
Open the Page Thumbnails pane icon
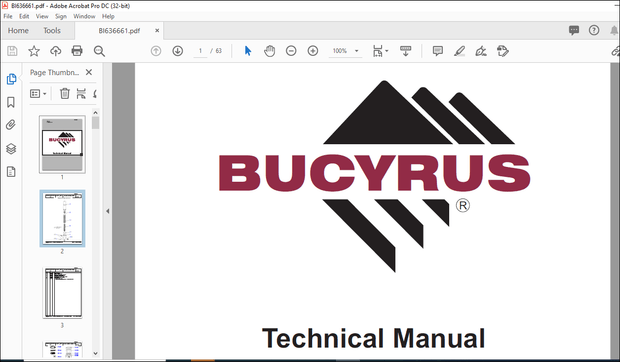click(11, 79)
